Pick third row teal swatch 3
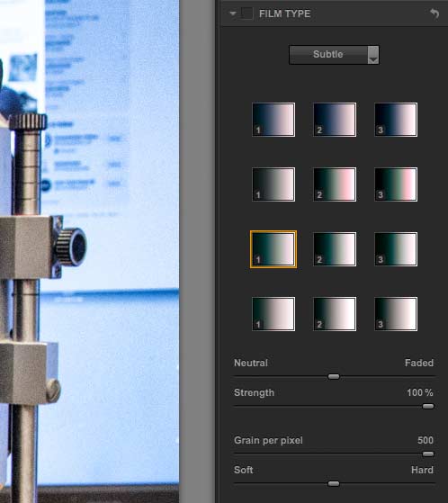This screenshot has width=448, height=503. click(x=396, y=249)
